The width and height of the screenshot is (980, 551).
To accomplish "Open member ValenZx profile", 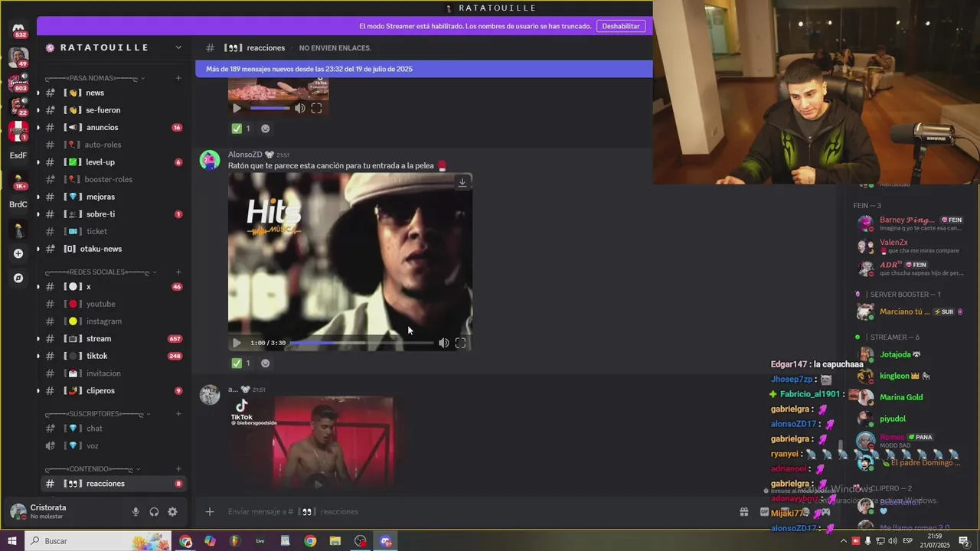I will (908, 245).
